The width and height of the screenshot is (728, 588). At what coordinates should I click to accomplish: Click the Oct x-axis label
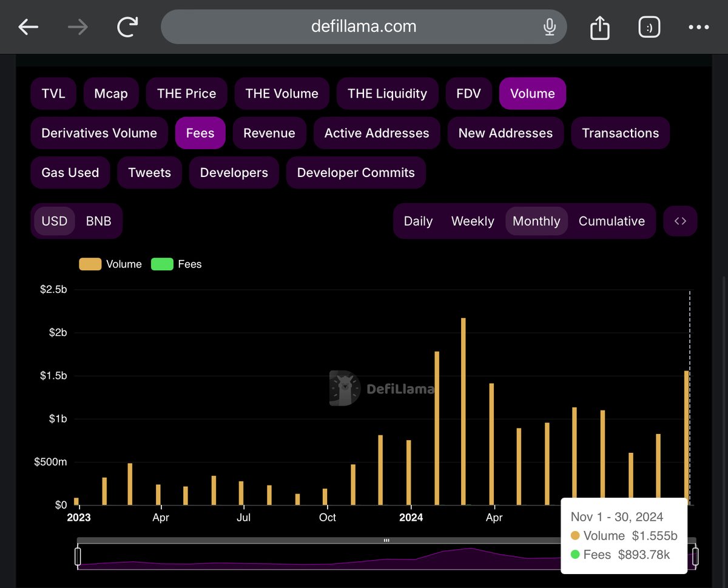point(328,518)
